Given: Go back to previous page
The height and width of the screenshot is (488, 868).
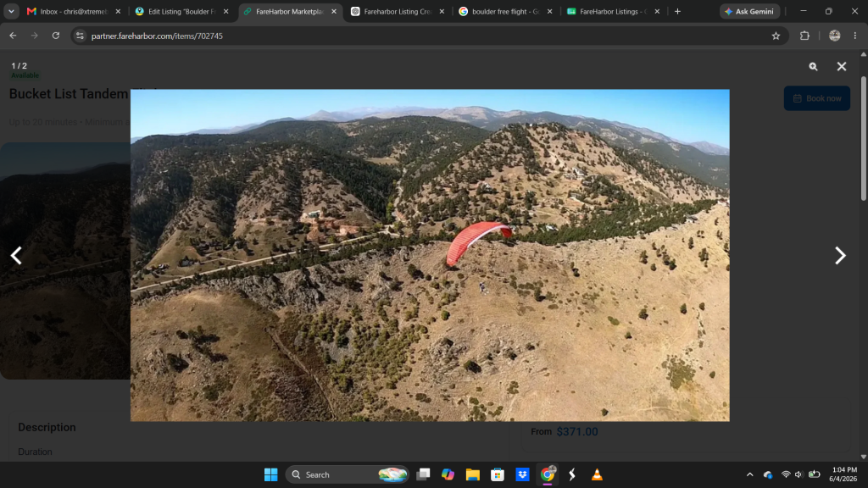Looking at the screenshot, I should point(13,36).
